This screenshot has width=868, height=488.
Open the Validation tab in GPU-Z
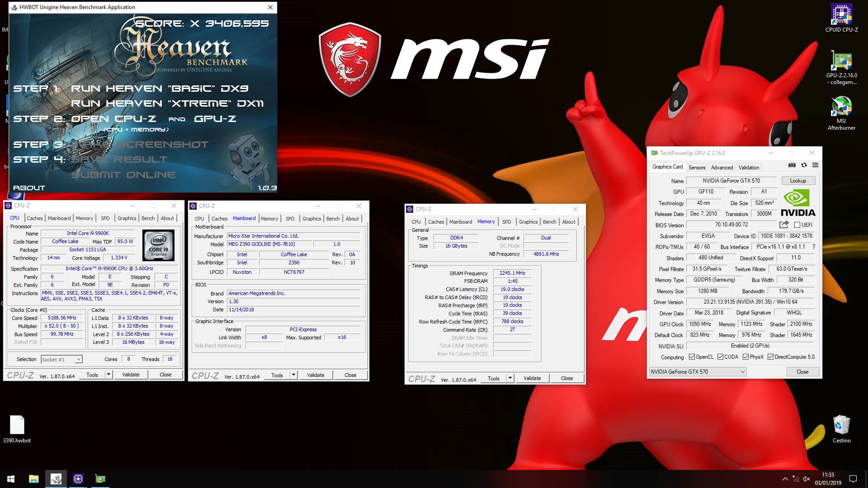coord(749,168)
